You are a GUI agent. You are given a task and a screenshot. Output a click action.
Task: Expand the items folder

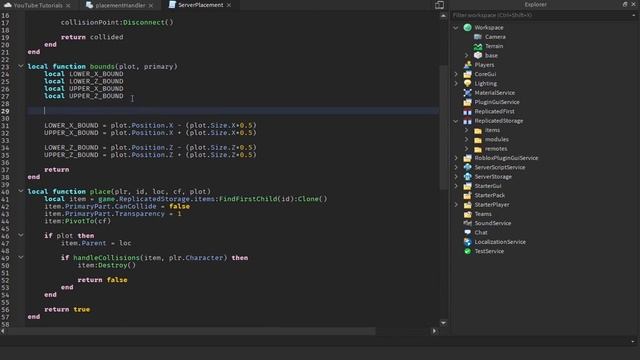(467, 130)
